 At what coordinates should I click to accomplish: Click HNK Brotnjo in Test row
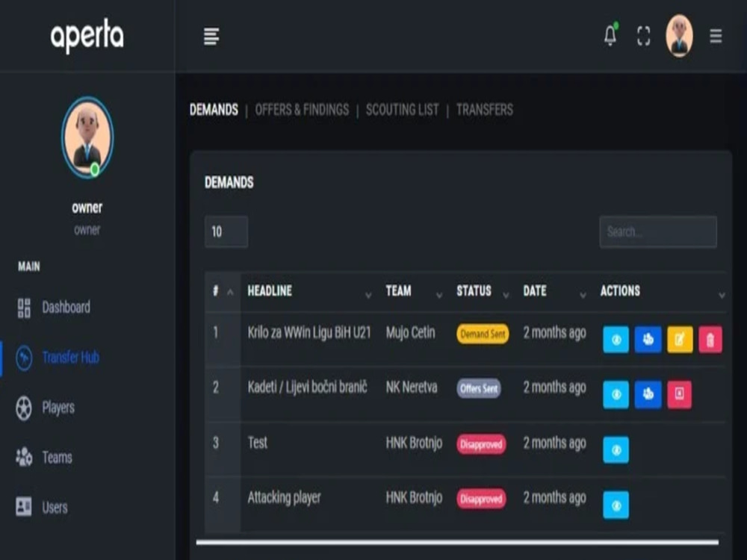tap(414, 444)
